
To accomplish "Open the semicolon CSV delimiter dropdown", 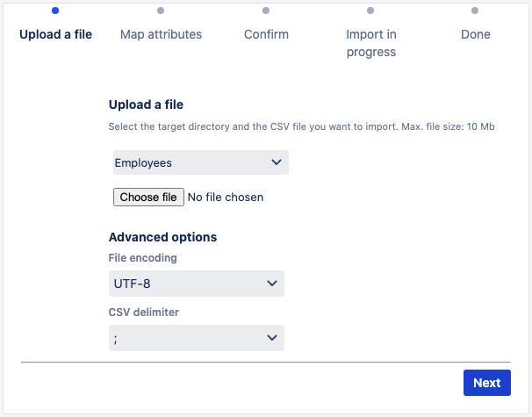I will (x=196, y=338).
